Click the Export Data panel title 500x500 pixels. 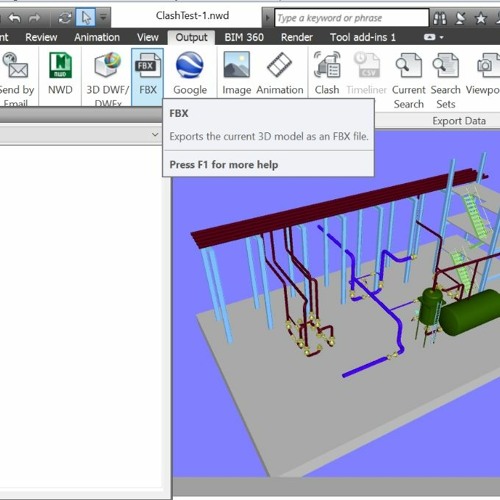tap(459, 121)
